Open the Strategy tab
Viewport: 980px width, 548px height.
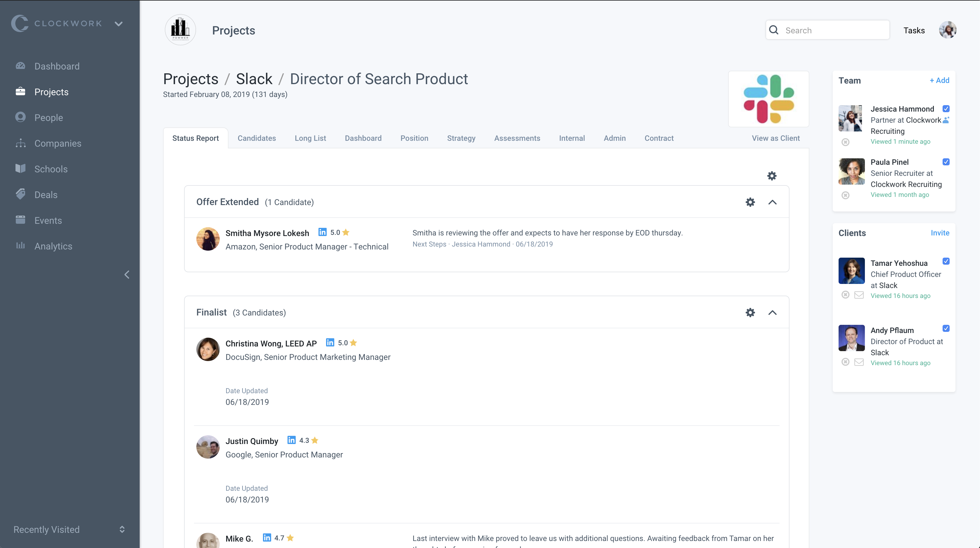[461, 138]
